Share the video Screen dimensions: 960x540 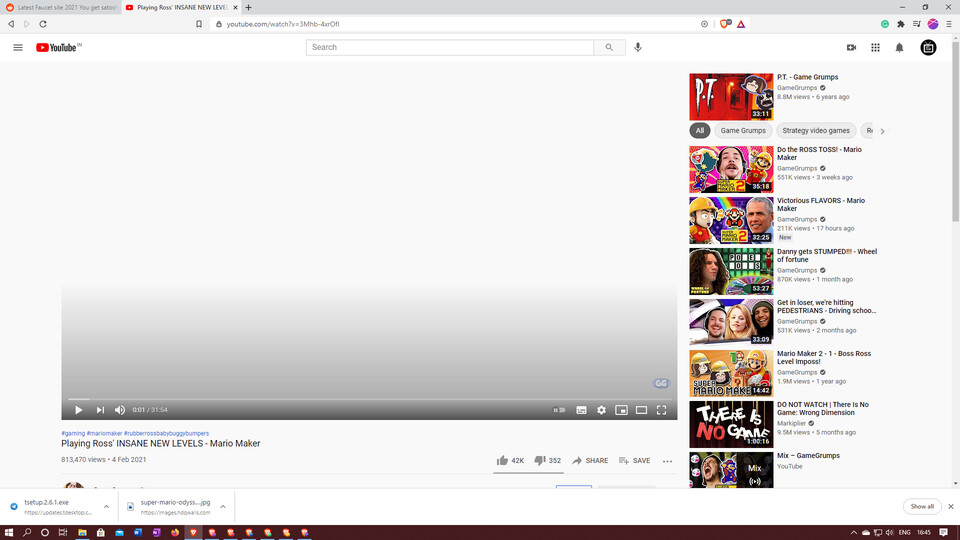[x=590, y=460]
